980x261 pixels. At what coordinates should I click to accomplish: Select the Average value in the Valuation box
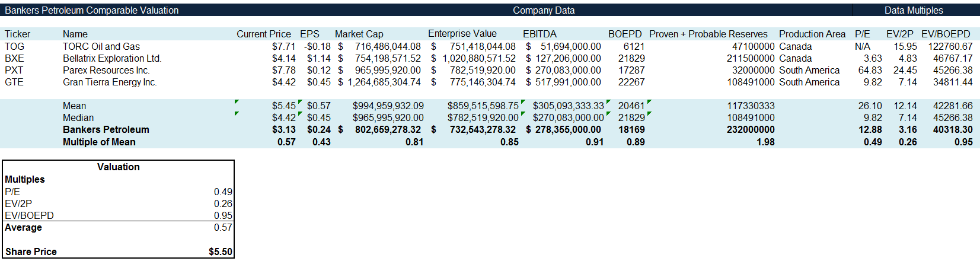[223, 227]
